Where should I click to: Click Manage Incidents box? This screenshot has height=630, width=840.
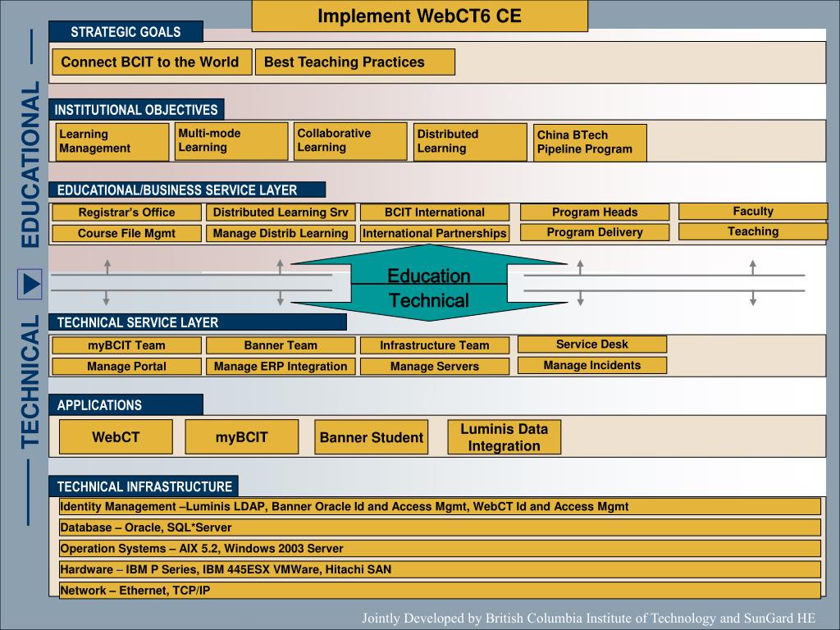click(592, 365)
